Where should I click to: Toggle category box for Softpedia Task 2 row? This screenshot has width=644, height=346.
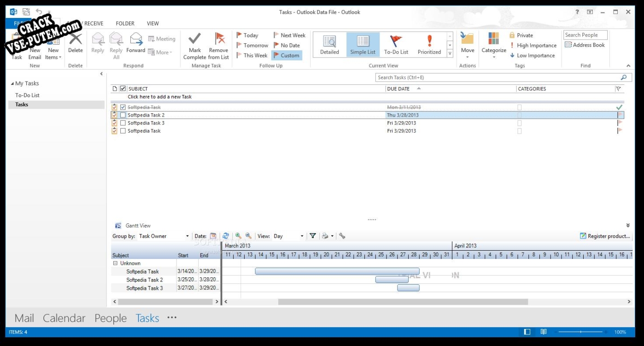click(520, 115)
